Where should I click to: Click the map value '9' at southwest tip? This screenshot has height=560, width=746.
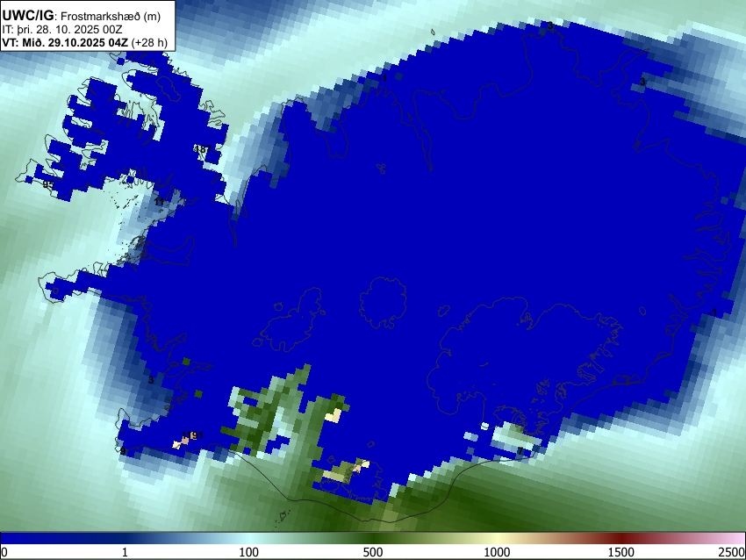pyautogui.click(x=123, y=450)
